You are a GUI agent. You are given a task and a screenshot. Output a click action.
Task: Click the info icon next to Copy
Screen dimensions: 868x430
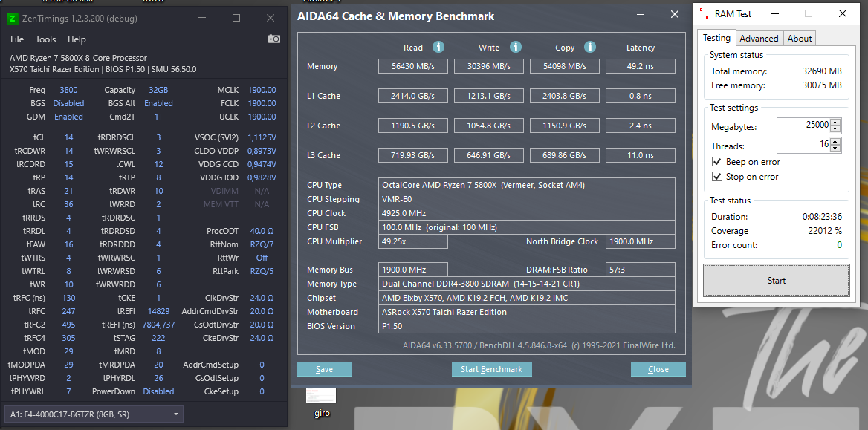click(590, 47)
